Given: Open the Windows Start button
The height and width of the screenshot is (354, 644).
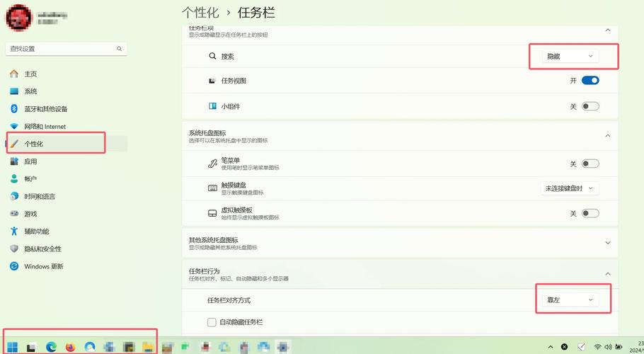Looking at the screenshot, I should click(12, 347).
